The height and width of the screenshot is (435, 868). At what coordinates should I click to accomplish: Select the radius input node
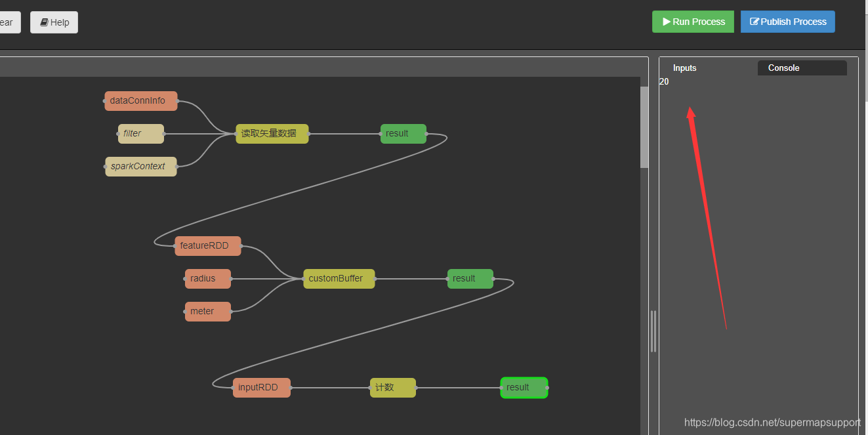click(x=208, y=279)
